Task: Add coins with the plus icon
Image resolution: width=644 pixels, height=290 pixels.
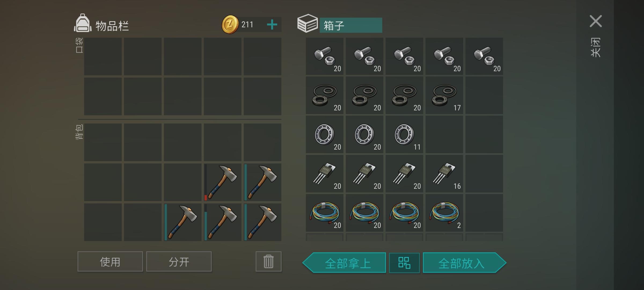Action: (x=272, y=25)
